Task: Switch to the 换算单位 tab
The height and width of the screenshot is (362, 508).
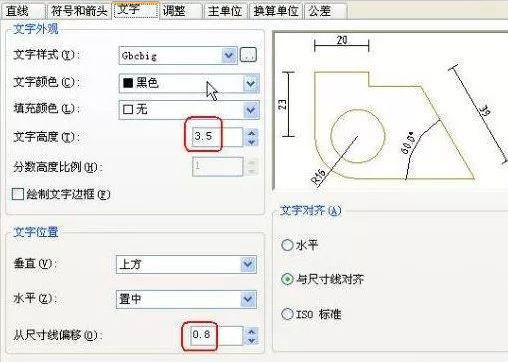Action: click(x=276, y=11)
